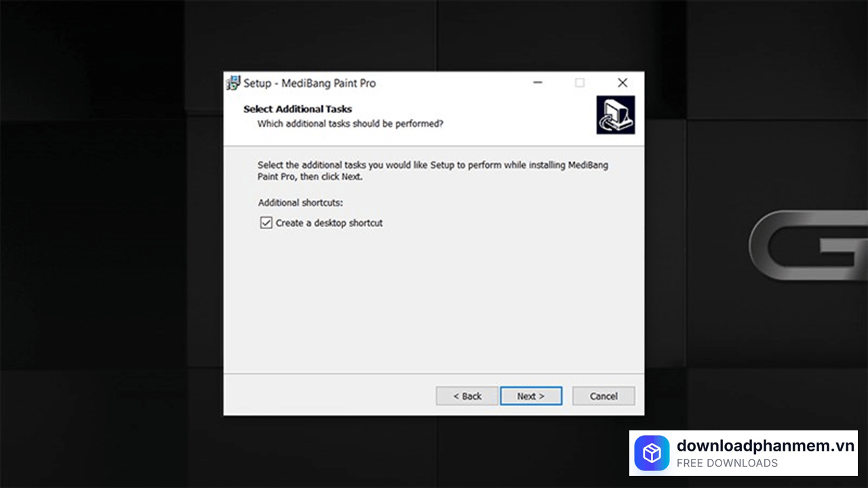Image resolution: width=868 pixels, height=488 pixels.
Task: Minimize the MediBang Paint Pro setup window
Action: pyautogui.click(x=538, y=83)
